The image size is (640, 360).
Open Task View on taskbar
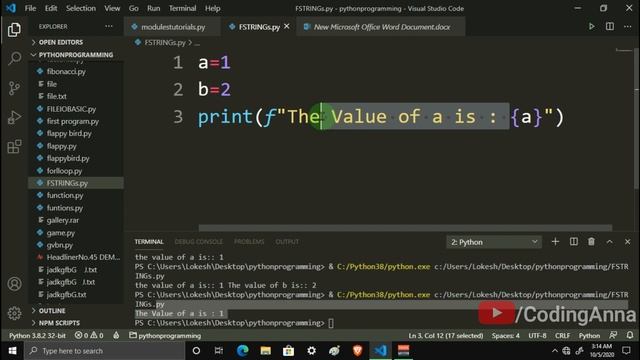[x=219, y=351]
